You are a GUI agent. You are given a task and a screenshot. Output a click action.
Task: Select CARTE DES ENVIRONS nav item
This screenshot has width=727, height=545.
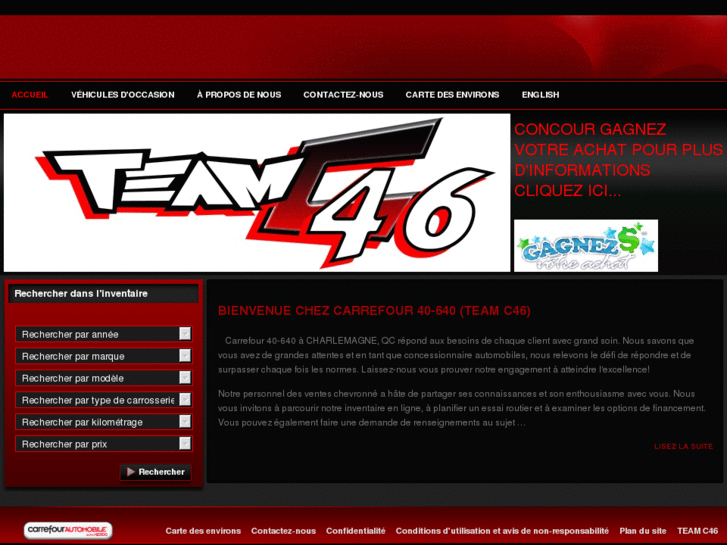tap(452, 95)
